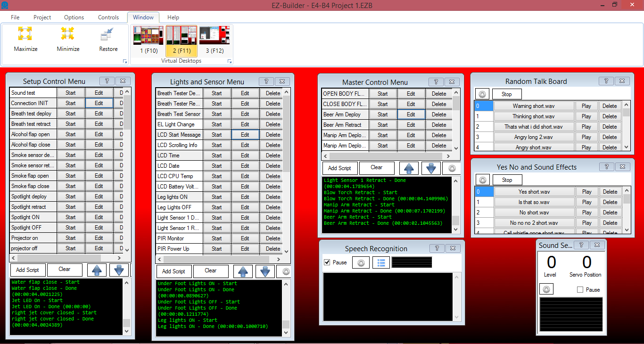
Task: Click Add Script in Lights and Sensor Menu
Action: (174, 271)
